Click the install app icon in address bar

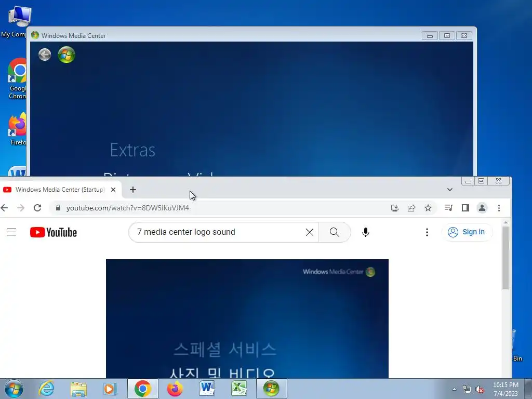click(395, 208)
